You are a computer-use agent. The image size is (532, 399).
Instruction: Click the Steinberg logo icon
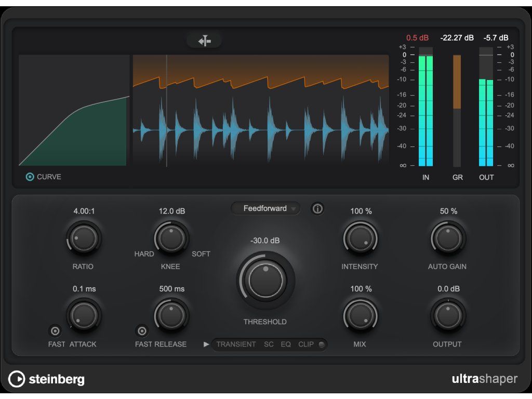[x=17, y=379]
